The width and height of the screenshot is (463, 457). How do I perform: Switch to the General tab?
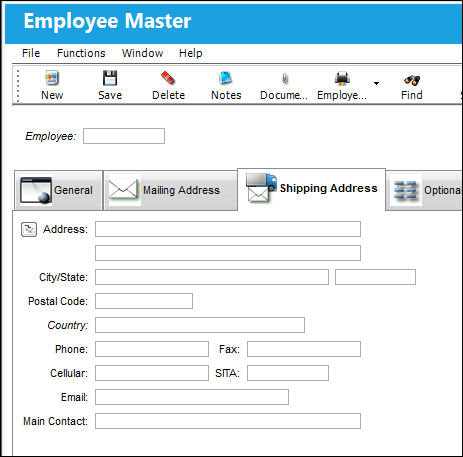pos(58,190)
